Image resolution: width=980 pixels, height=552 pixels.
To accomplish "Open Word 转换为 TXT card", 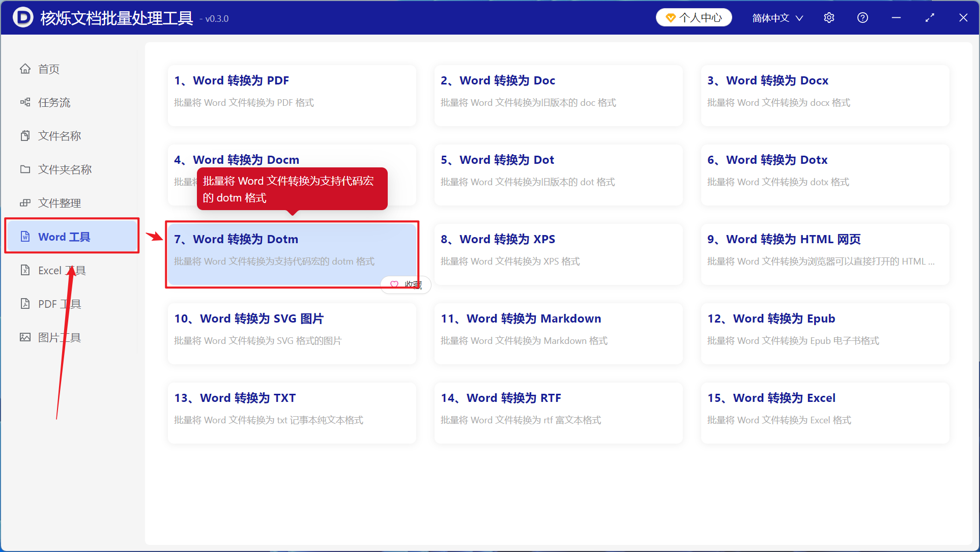I will point(292,413).
